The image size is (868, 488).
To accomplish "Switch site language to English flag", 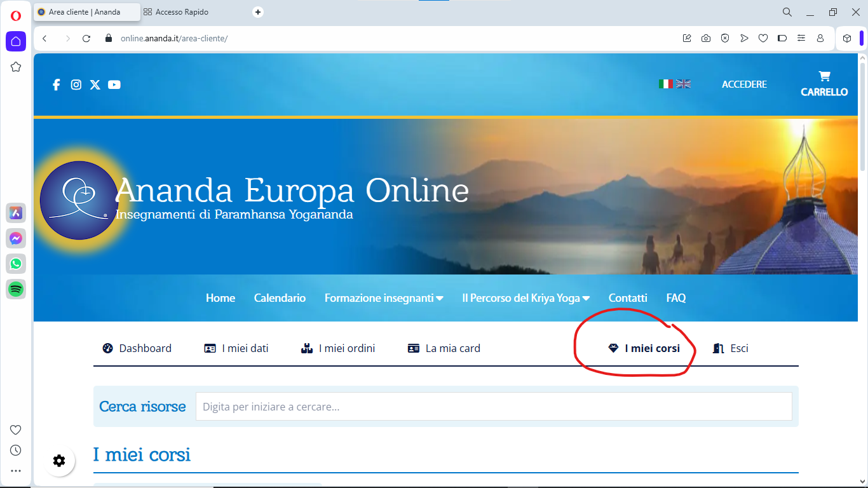I will [683, 84].
